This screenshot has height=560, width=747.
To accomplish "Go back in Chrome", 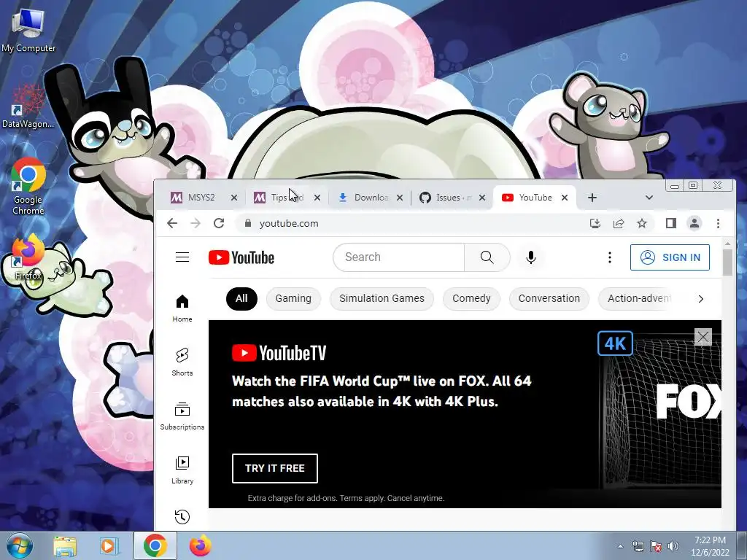I will [x=172, y=223].
